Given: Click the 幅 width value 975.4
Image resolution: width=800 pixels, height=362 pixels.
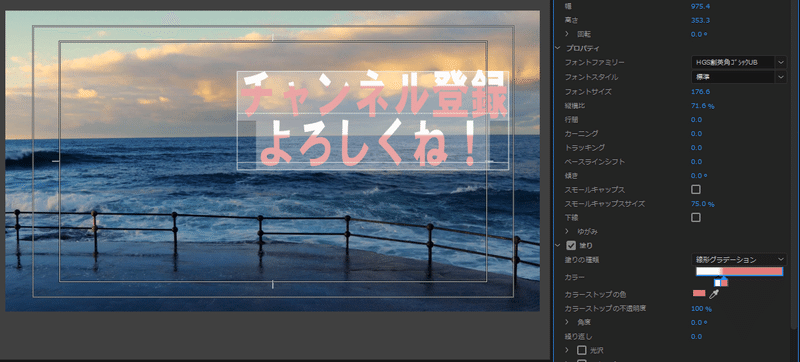Looking at the screenshot, I should point(700,6).
